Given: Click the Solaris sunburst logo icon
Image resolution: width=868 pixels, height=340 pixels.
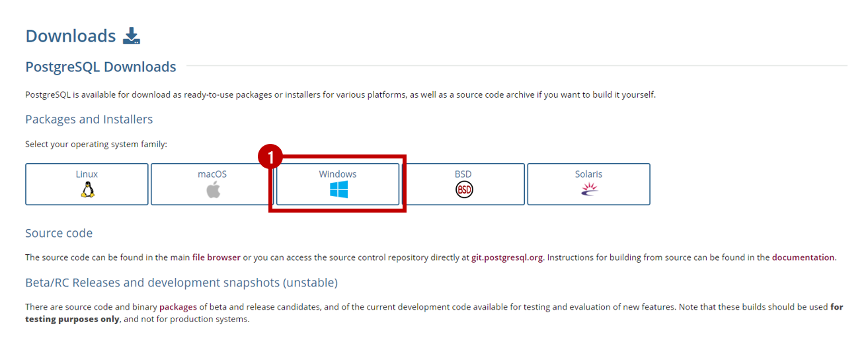Looking at the screenshot, I should (x=589, y=190).
